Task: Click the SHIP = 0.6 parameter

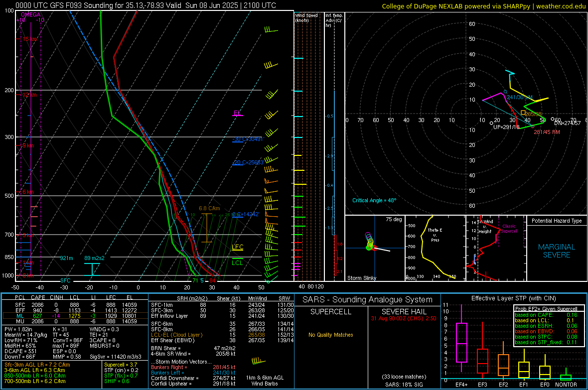Action: (117, 381)
